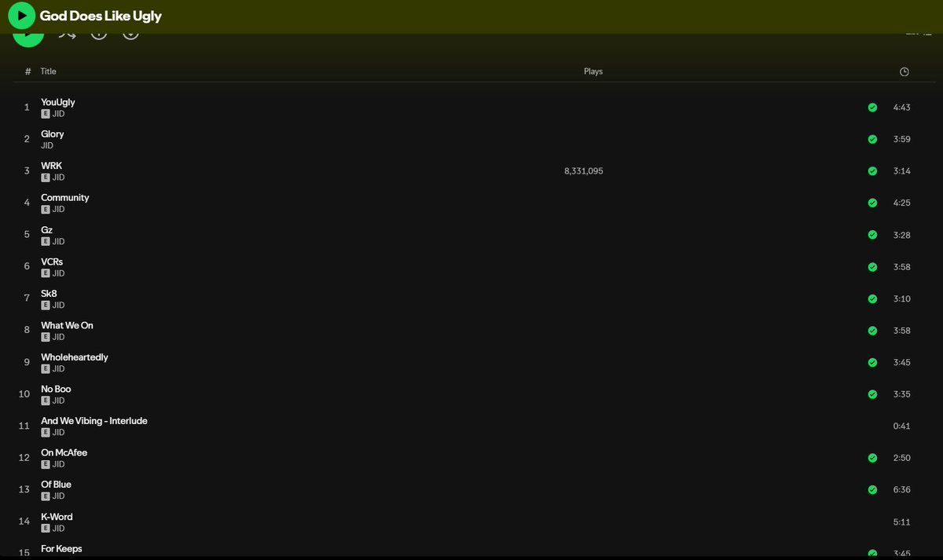Open JID artist link under Glory
This screenshot has height=560, width=943.
point(47,145)
